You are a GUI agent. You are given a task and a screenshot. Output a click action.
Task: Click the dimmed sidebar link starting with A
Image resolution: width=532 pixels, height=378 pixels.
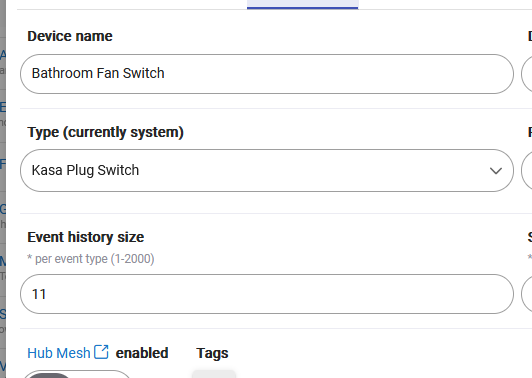(3, 55)
